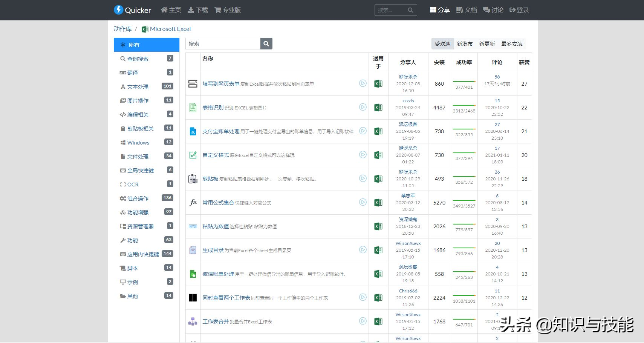Open the 支付宝账单处理 action
644x343 pixels.
click(221, 131)
